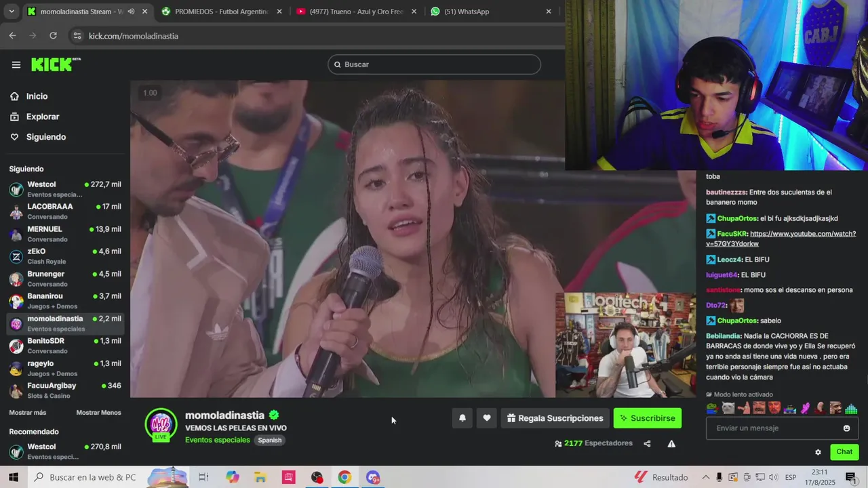The width and height of the screenshot is (868, 488).
Task: Open zEkO channel
Action: [65, 256]
